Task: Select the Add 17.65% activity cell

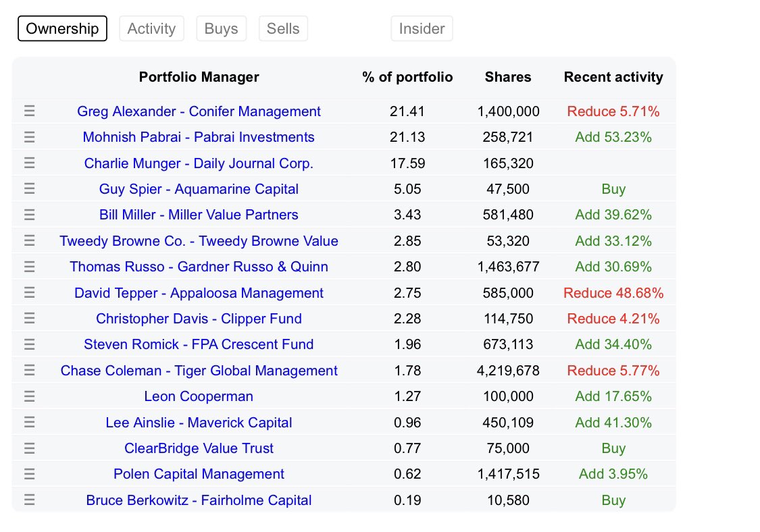Action: (x=613, y=396)
